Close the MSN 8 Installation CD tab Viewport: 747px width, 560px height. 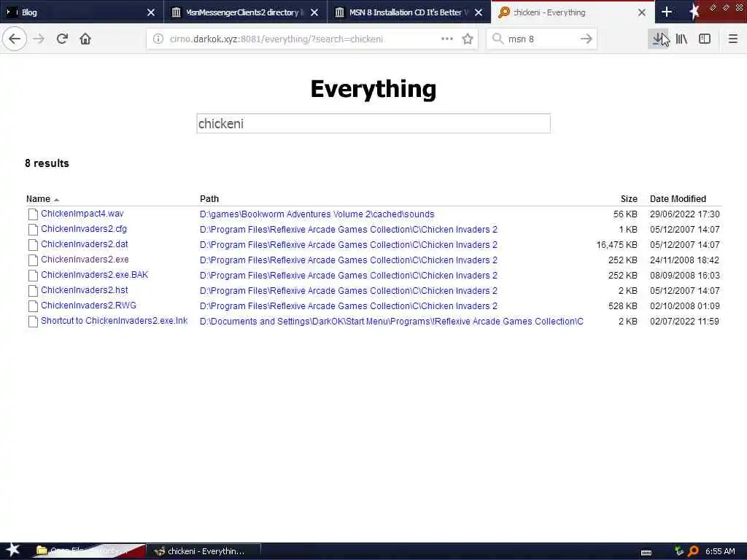click(x=479, y=12)
